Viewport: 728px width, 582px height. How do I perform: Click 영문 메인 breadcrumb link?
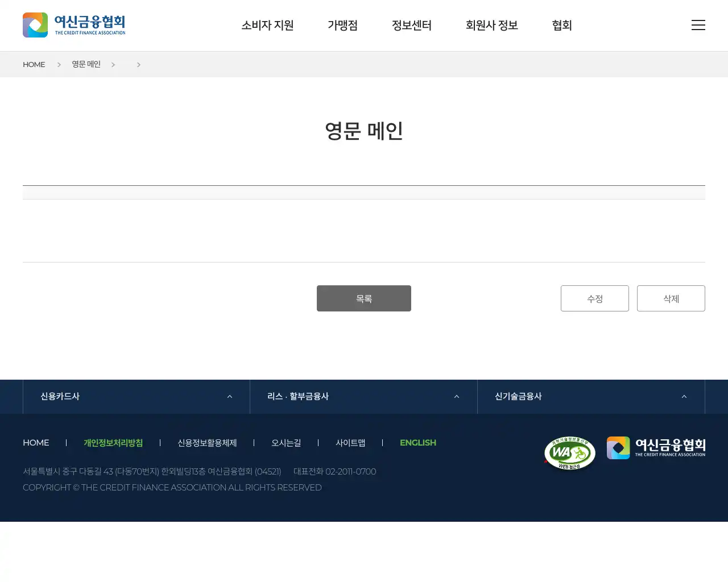point(86,64)
